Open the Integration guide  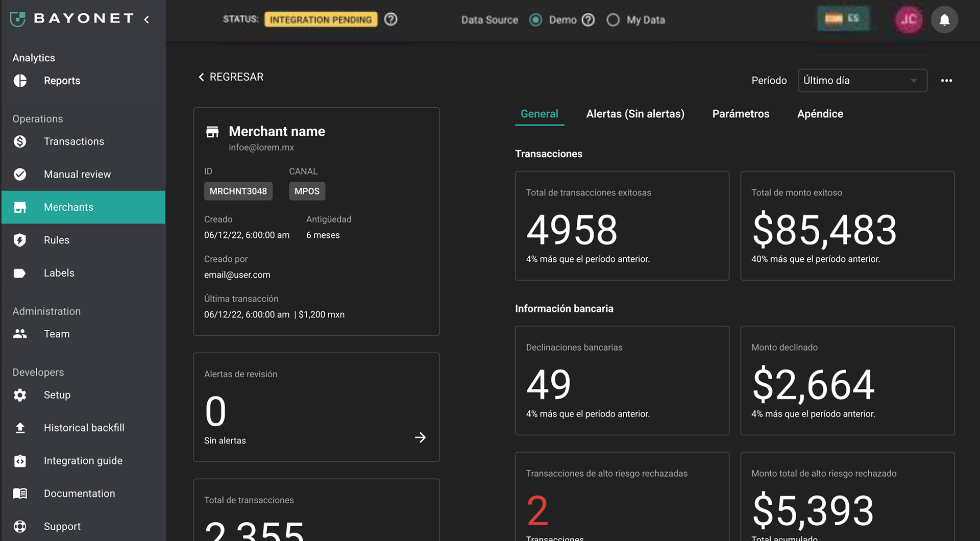(x=83, y=461)
